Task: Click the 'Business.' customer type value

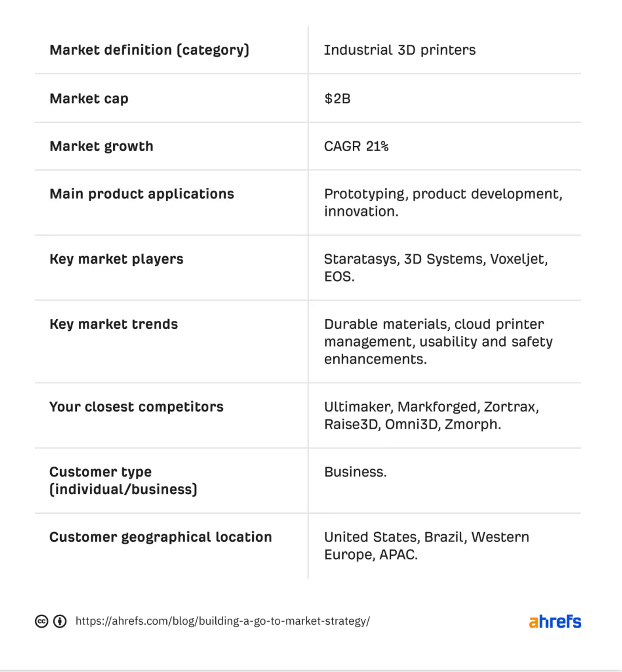Action: coord(355,472)
